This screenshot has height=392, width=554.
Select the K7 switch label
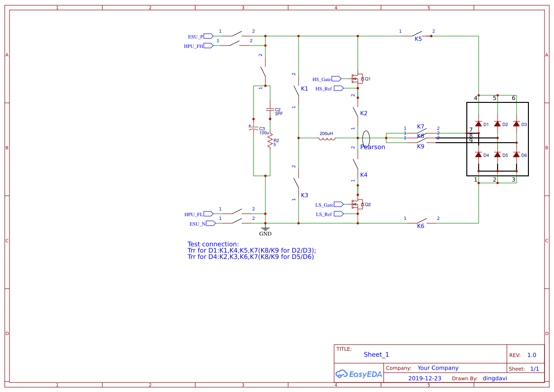(420, 127)
